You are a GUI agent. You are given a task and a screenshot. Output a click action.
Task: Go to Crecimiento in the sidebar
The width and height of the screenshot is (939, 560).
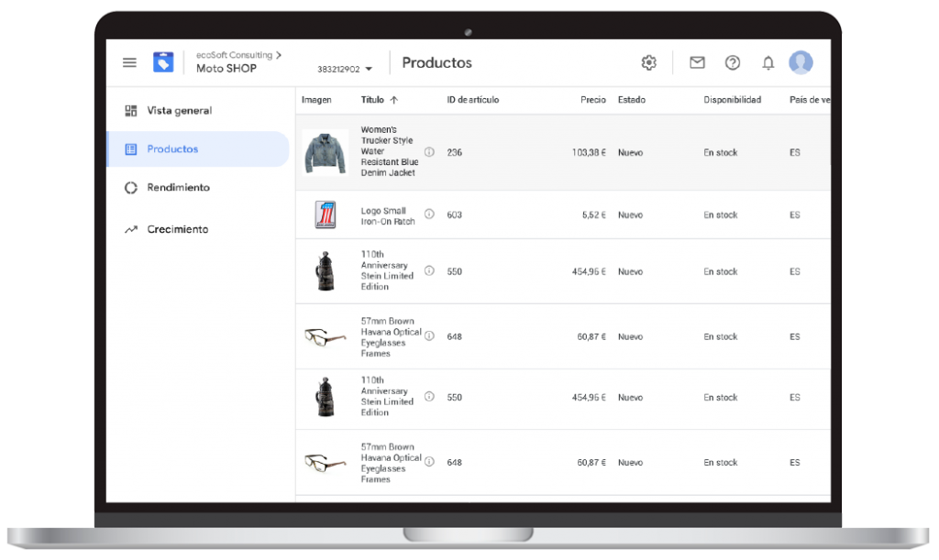pos(177,229)
